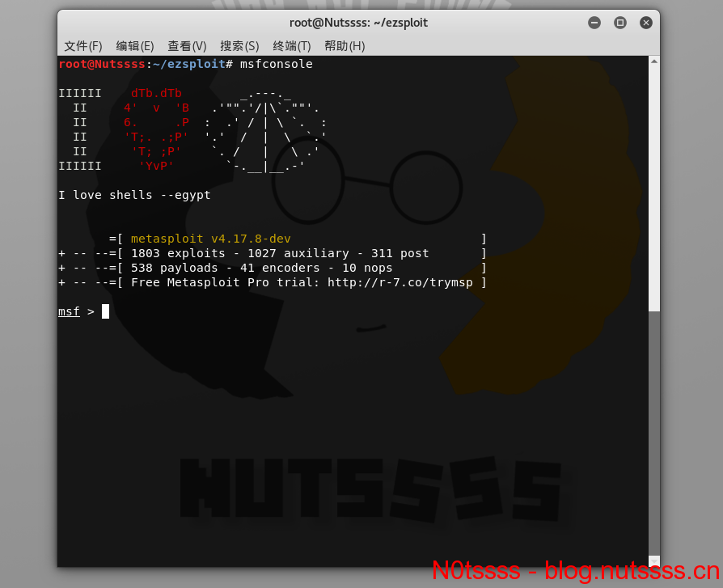Click the '1803 exploits' text
Viewport: 723px width, 588px height.
click(178, 253)
